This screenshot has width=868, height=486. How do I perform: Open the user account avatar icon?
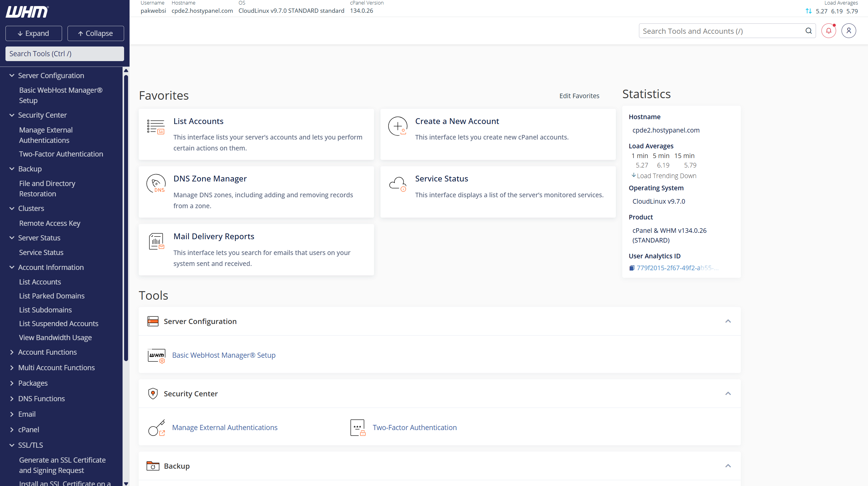tap(849, 31)
